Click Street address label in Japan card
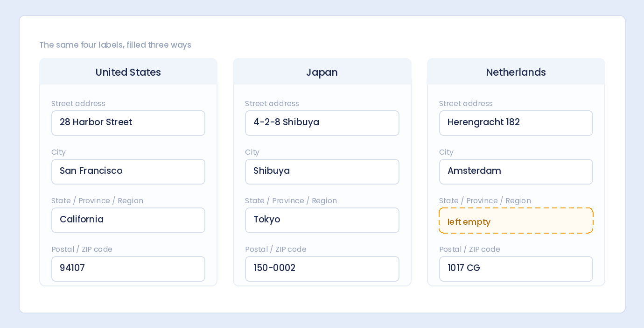Viewport: 644px width, 328px height. click(x=272, y=103)
